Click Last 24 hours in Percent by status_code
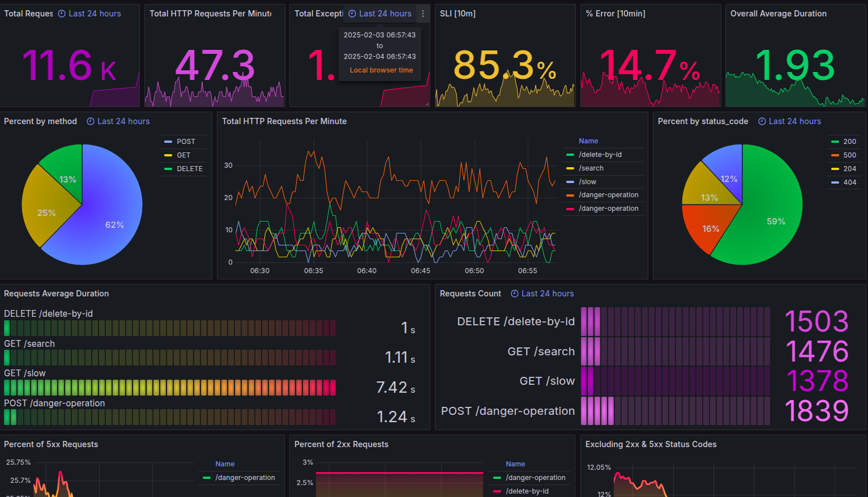This screenshot has width=868, height=497. pos(795,121)
